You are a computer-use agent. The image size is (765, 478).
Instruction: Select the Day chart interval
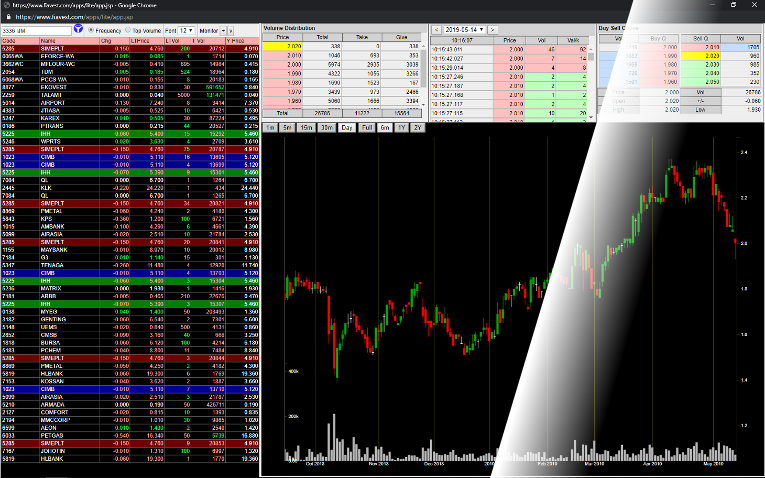pyautogui.click(x=346, y=128)
